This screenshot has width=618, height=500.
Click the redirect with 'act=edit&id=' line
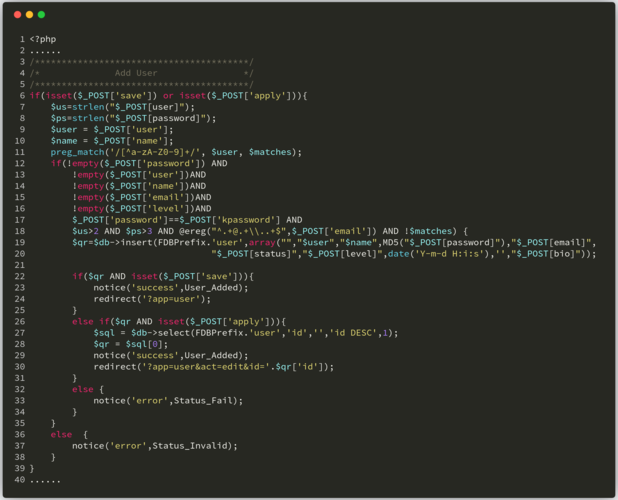(214, 367)
